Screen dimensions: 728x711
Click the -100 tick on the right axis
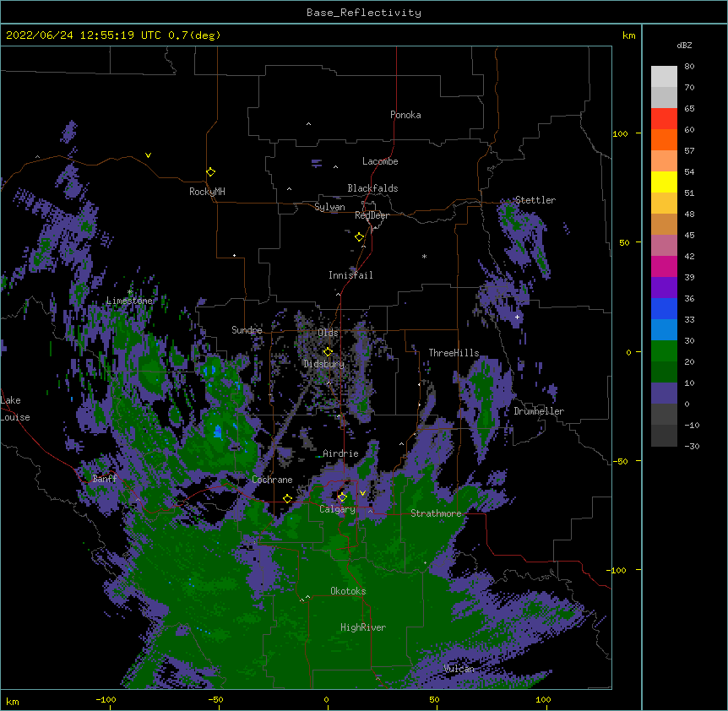[x=618, y=570]
